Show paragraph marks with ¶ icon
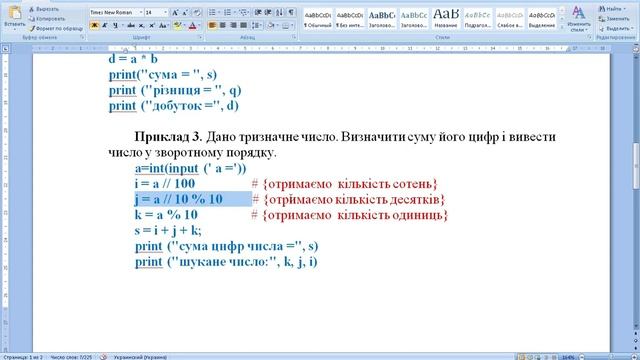The height and width of the screenshot is (360, 640). [291, 13]
